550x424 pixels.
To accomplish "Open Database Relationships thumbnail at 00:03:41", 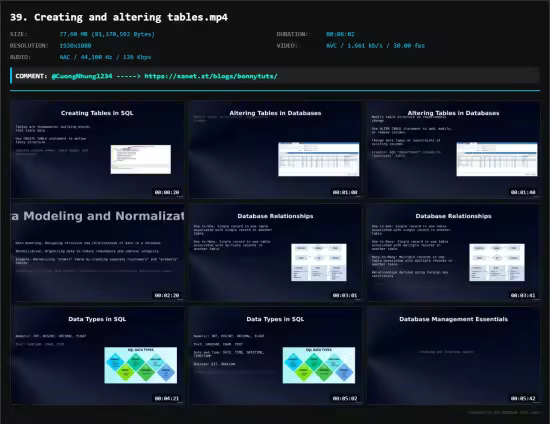I will pos(454,253).
